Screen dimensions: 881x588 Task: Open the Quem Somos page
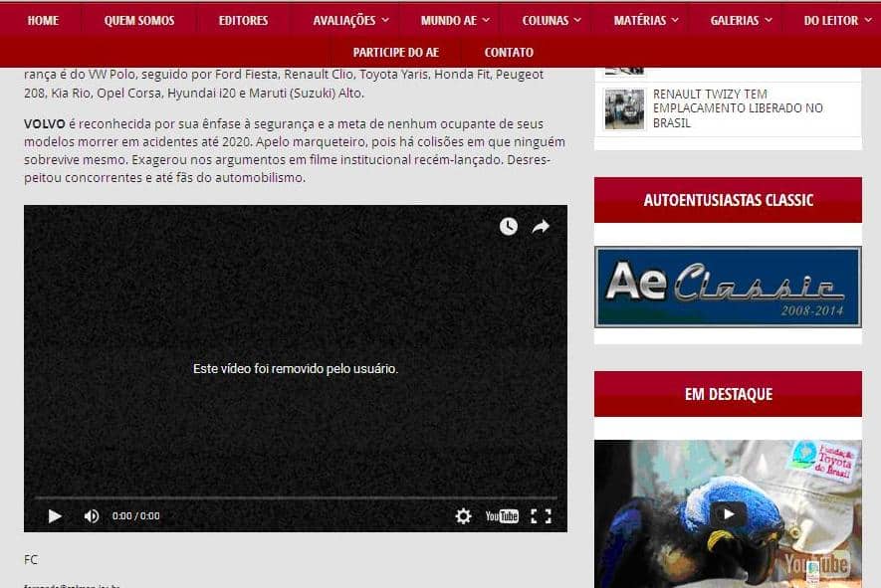pyautogui.click(x=139, y=20)
